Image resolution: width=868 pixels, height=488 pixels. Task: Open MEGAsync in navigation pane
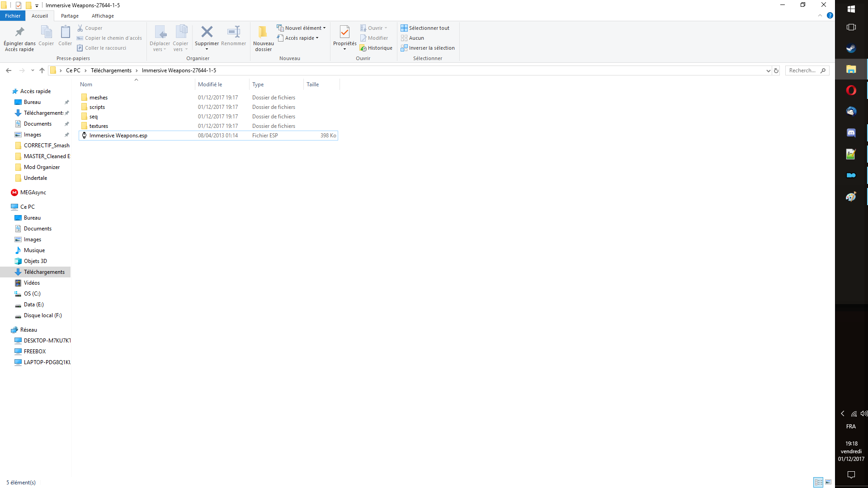coord(33,192)
